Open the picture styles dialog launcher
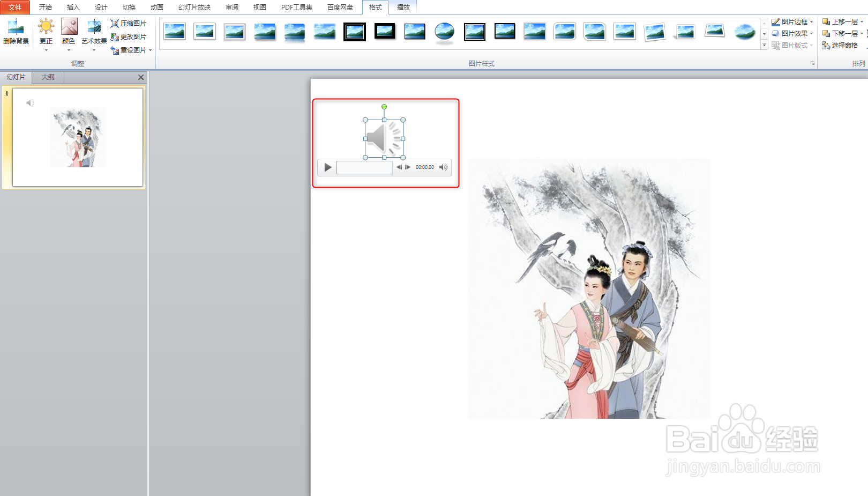Image resolution: width=868 pixels, height=496 pixels. pos(812,63)
